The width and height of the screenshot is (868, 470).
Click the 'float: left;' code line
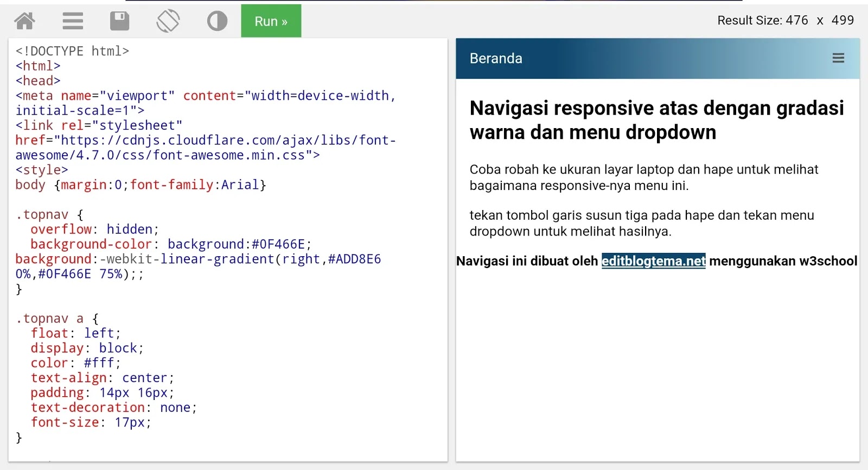(x=75, y=333)
